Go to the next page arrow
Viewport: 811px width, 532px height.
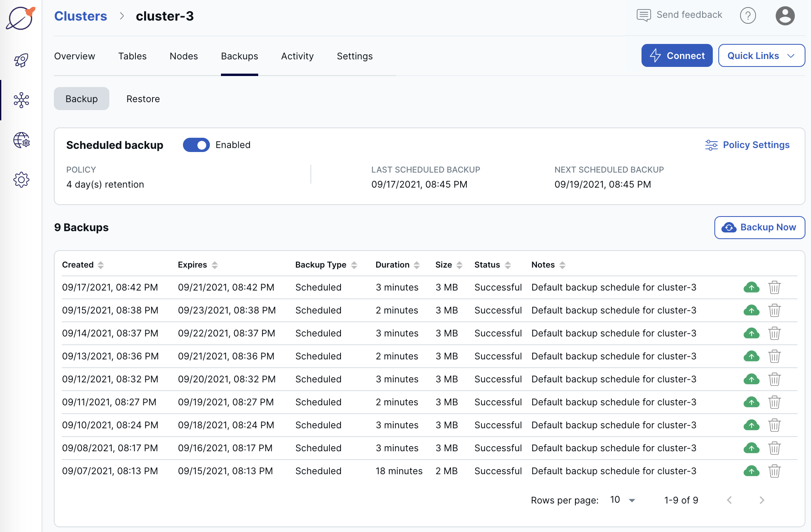pos(762,500)
